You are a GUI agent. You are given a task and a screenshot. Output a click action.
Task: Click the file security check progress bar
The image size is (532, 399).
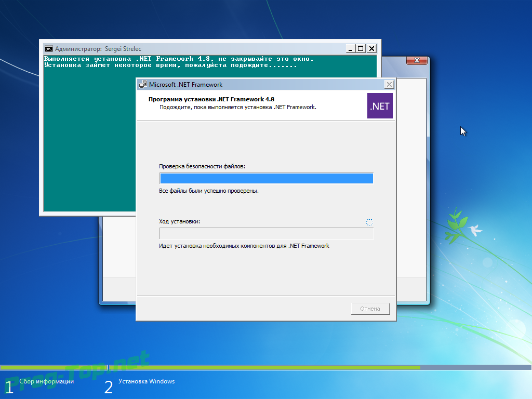(267, 178)
